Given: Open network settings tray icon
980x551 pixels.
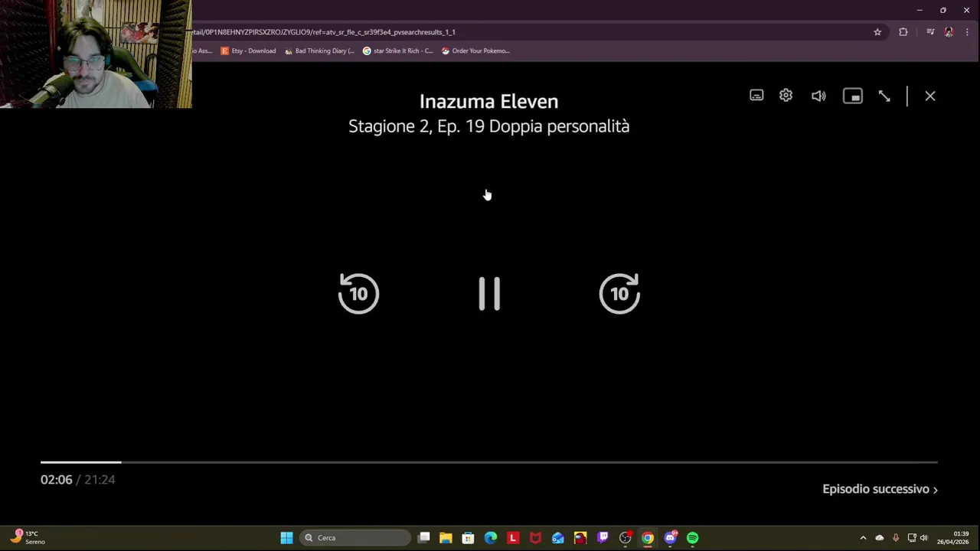Looking at the screenshot, I should point(912,538).
